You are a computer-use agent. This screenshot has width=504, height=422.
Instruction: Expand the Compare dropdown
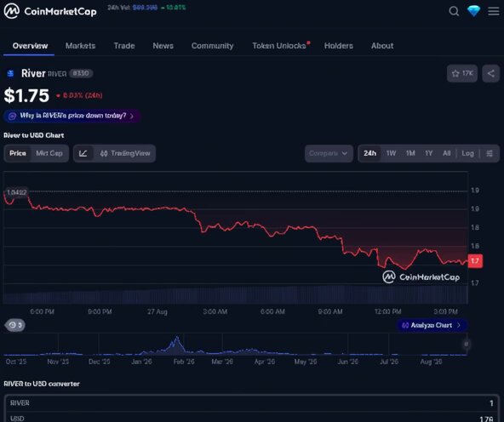click(x=329, y=153)
